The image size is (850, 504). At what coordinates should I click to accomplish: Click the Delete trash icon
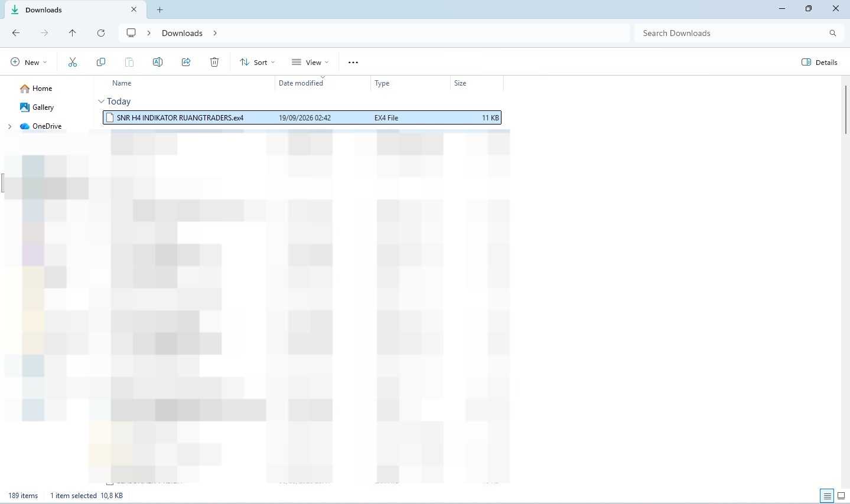214,62
